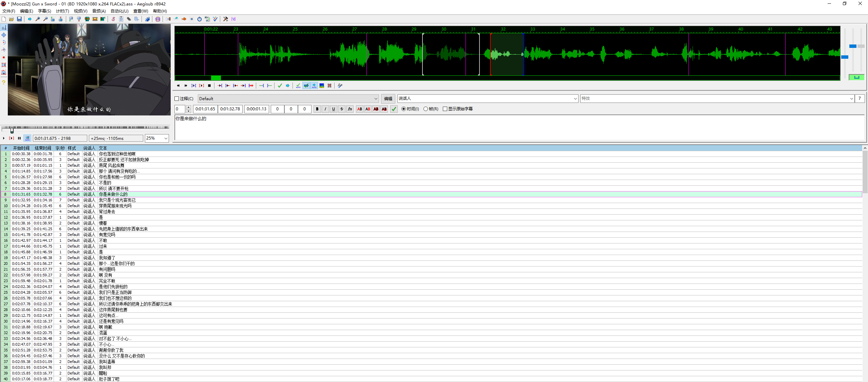This screenshot has height=382, width=868.
Task: Select the scale subtitles tool
Action: pos(4,57)
